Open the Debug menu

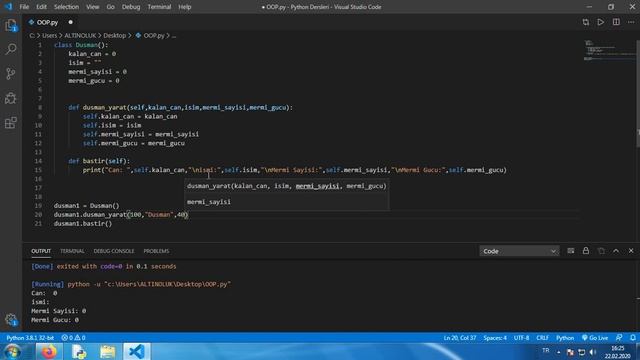click(131, 7)
